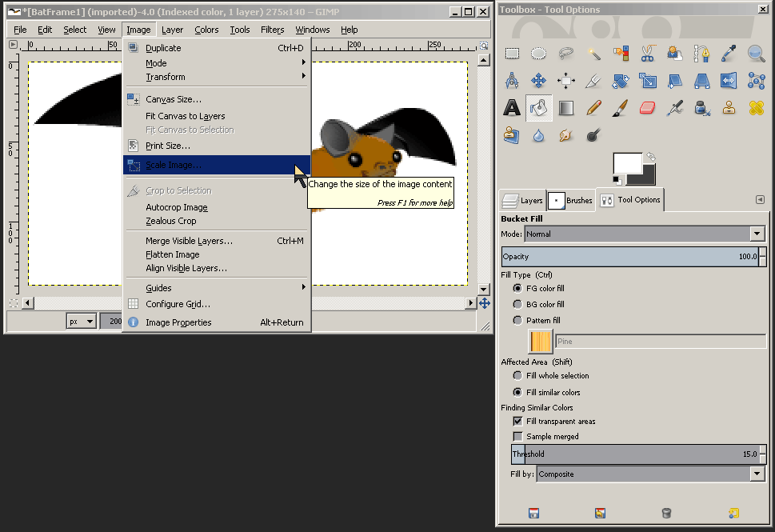This screenshot has height=532, width=775.
Task: Open the Colors menu
Action: coord(206,30)
